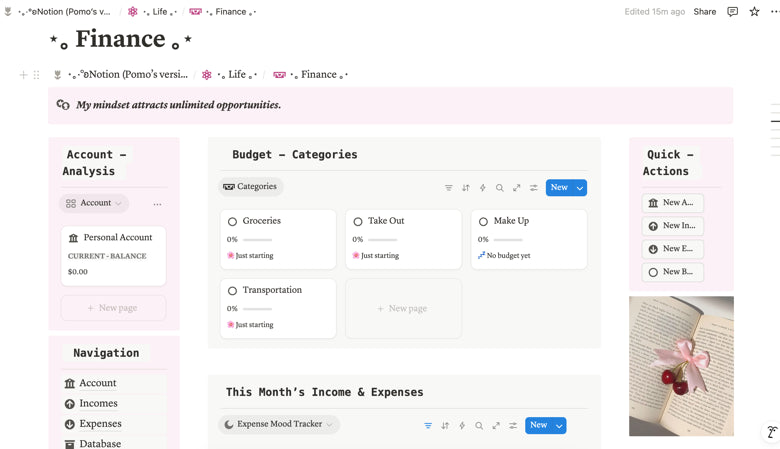
Task: Open the Account view dropdown
Action: (94, 203)
